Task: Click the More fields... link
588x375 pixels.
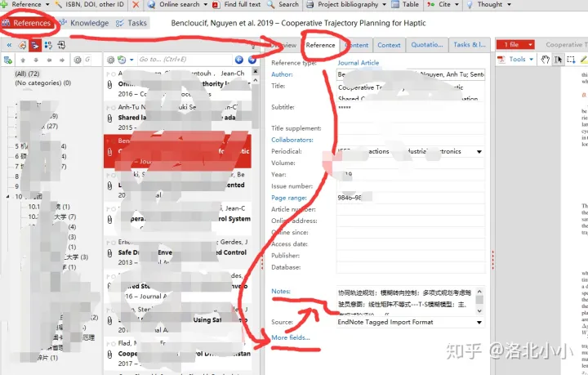Action: tap(291, 337)
